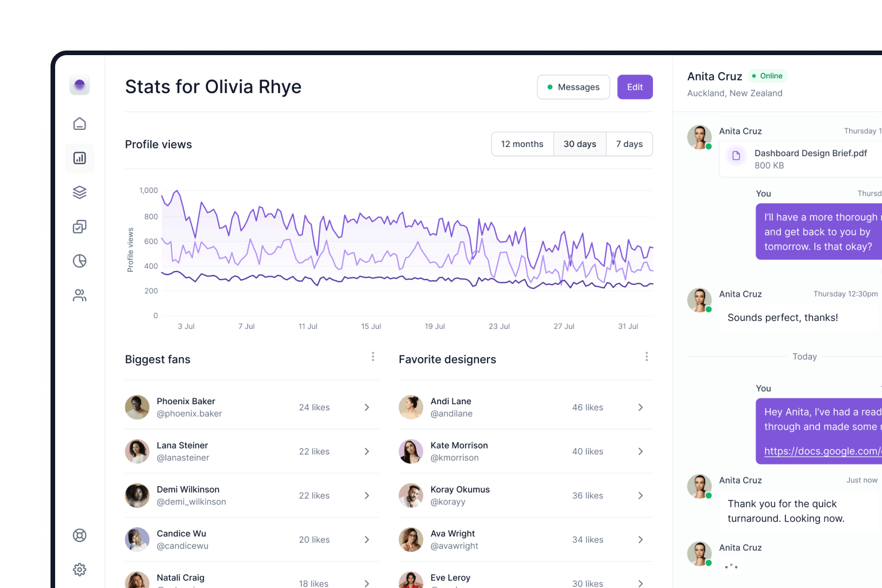Image resolution: width=882 pixels, height=588 pixels.
Task: Click the Messages button
Action: [x=573, y=87]
